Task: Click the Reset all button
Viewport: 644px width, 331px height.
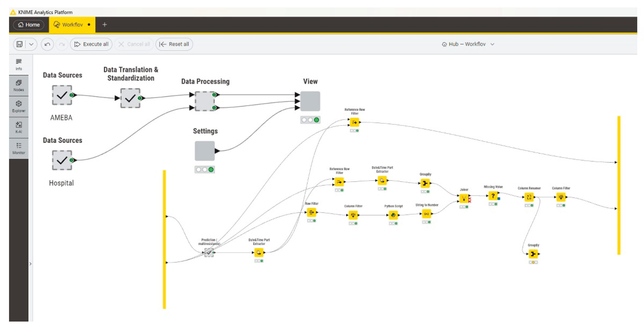Action: [x=174, y=44]
